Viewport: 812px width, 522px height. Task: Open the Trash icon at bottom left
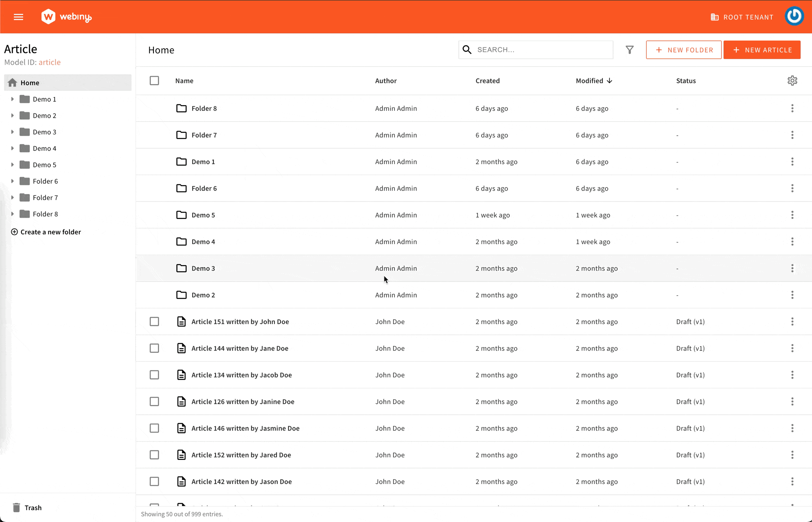coord(17,507)
